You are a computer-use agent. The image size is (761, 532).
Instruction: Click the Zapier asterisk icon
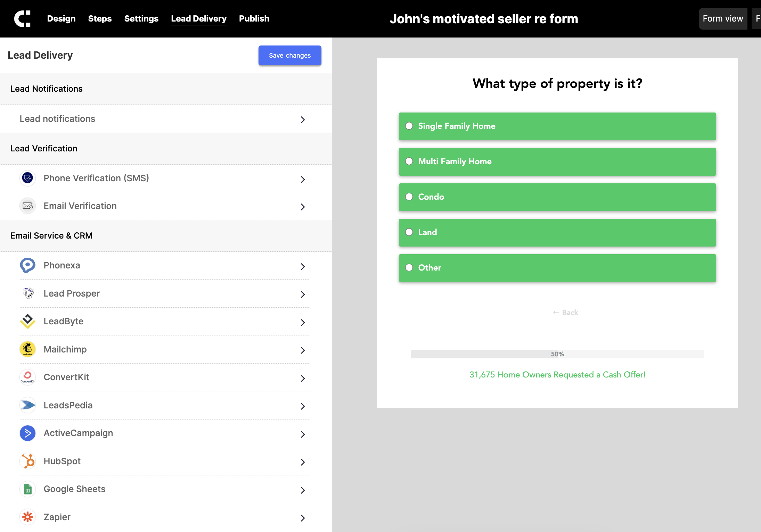(27, 517)
